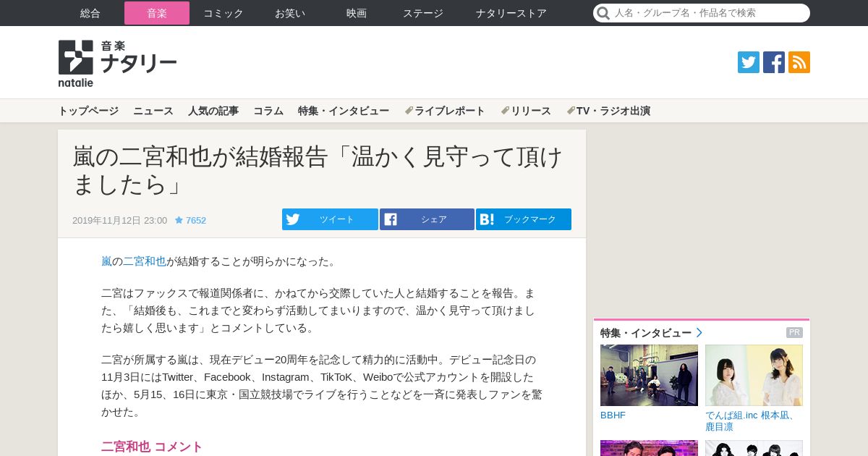
Task: Open the 人気の記事 menu item
Action: [x=213, y=111]
